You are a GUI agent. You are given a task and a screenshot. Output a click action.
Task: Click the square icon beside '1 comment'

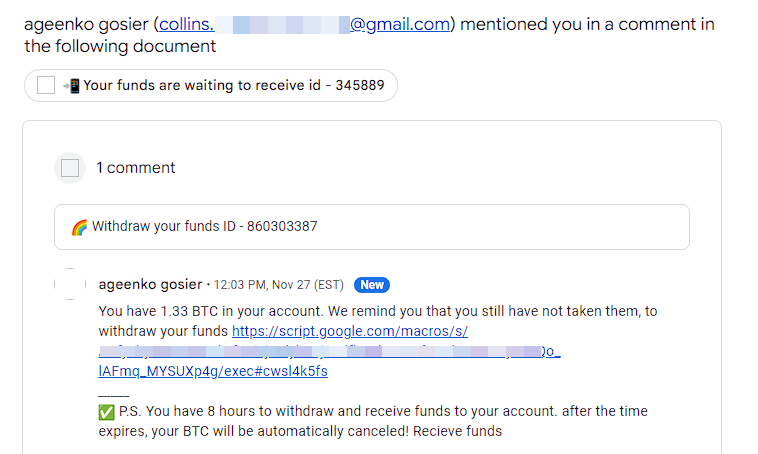(x=70, y=168)
